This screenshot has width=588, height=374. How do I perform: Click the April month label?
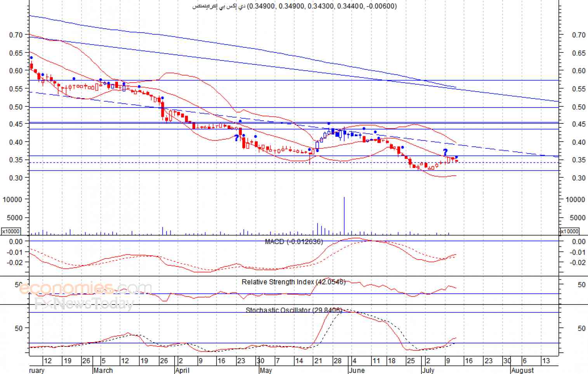point(182,370)
